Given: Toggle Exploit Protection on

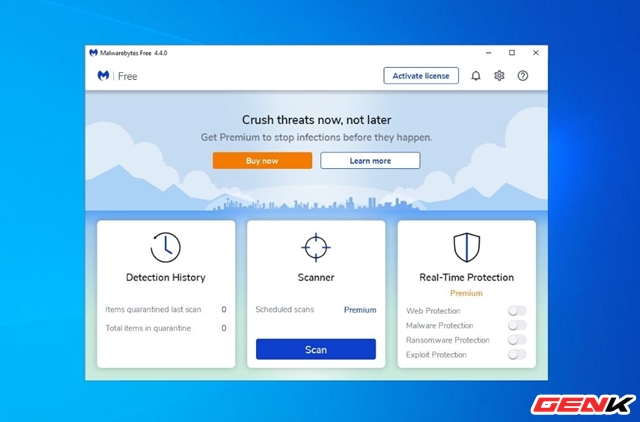Looking at the screenshot, I should click(x=516, y=354).
